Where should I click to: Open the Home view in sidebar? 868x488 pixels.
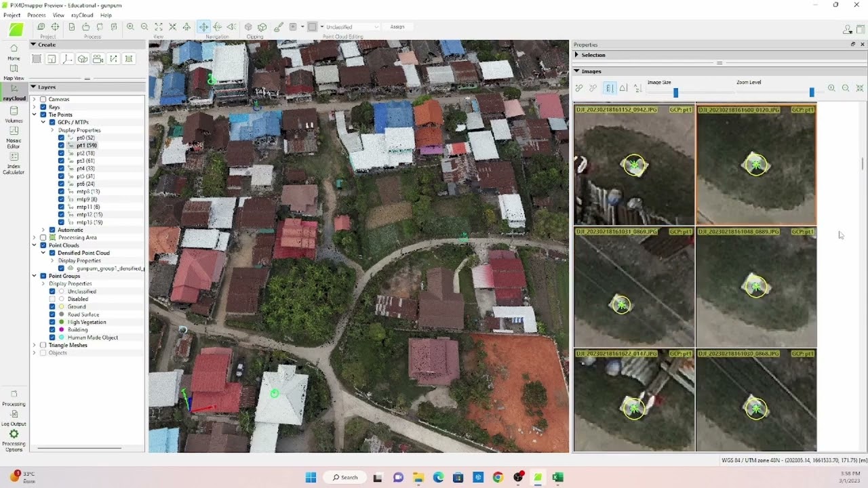(14, 52)
